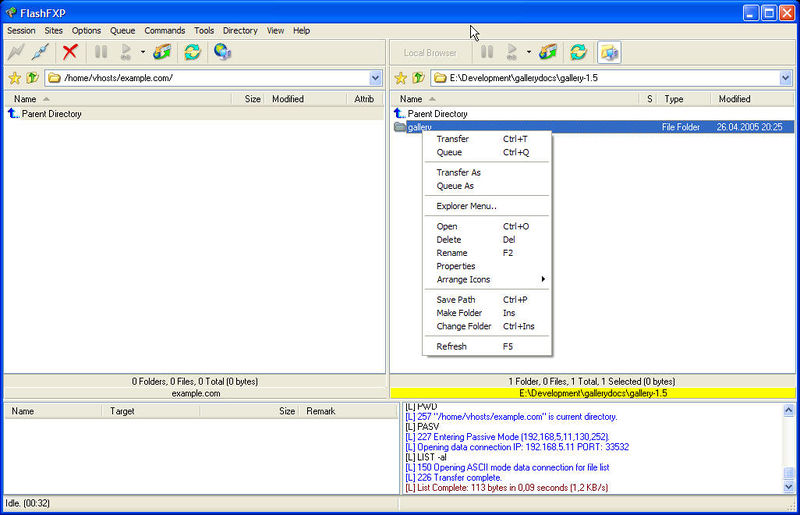Click the left pane bookmarks star icon
800x515 pixels.
click(15, 78)
